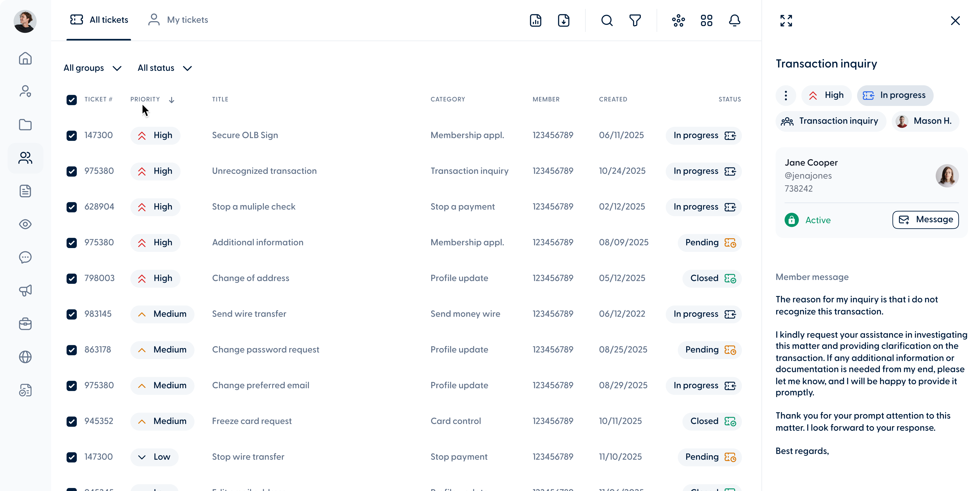Open the user settings sidebar icon
980x491 pixels.
tap(25, 91)
